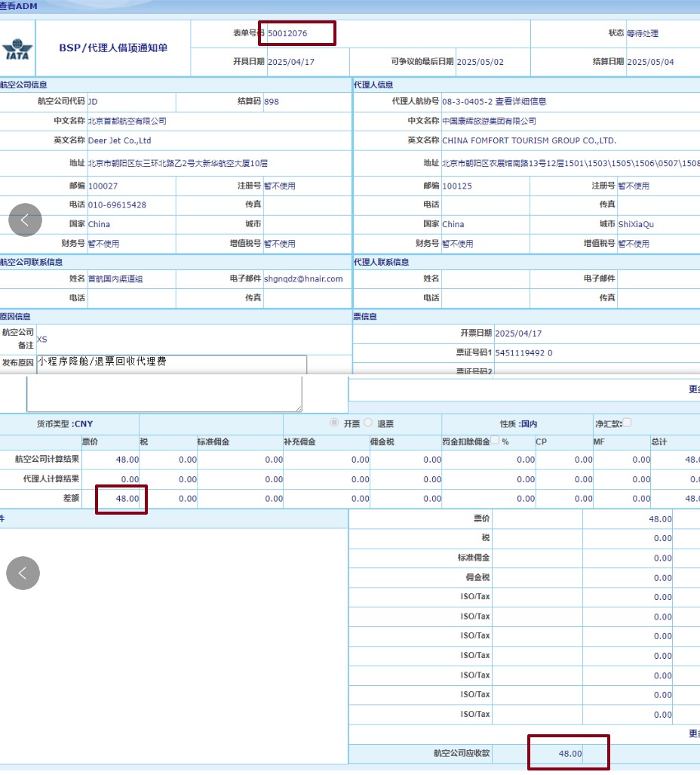Open the 查看详细信息 link for the agent
The width and height of the screenshot is (700, 775).
(x=520, y=101)
